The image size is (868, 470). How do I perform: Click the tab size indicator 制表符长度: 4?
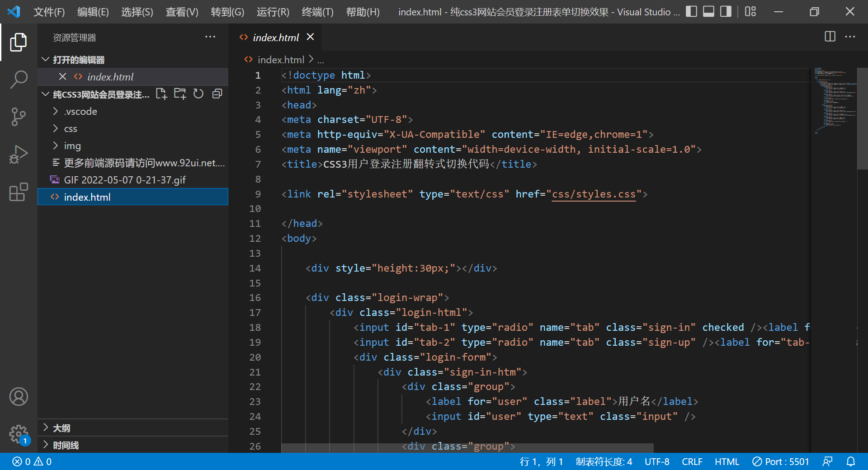[x=604, y=461]
